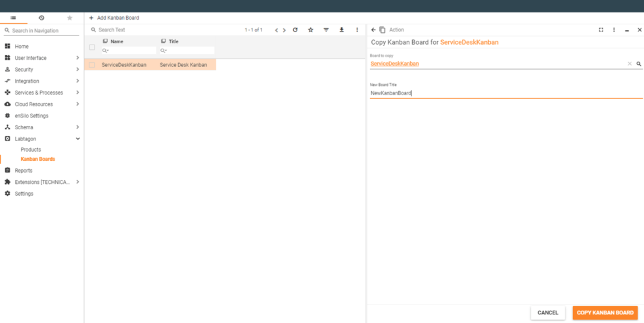Open Products under Labtagon
644x323 pixels.
pyautogui.click(x=31, y=150)
